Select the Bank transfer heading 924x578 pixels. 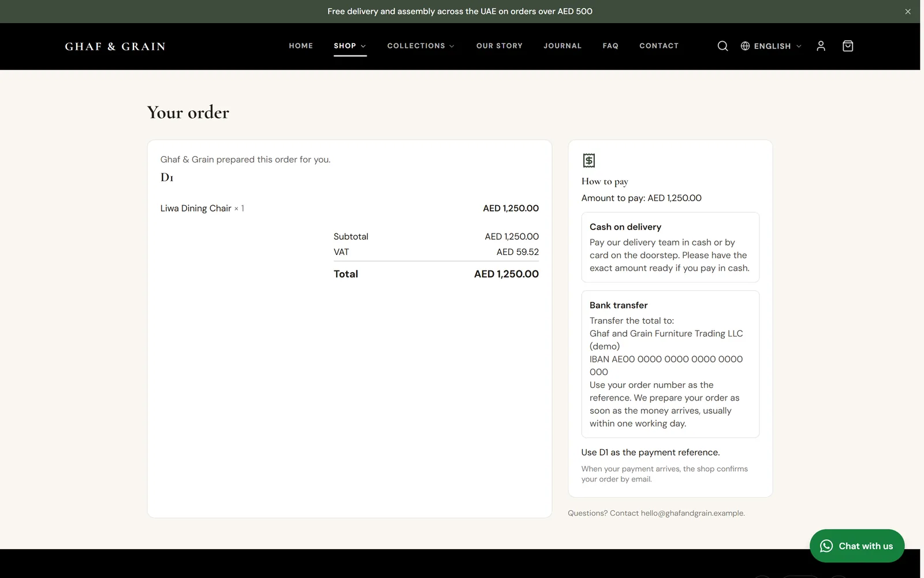[x=619, y=305]
